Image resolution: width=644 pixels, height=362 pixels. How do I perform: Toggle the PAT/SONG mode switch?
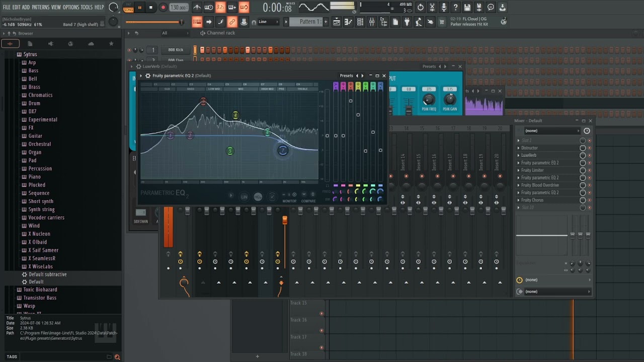[x=128, y=8]
